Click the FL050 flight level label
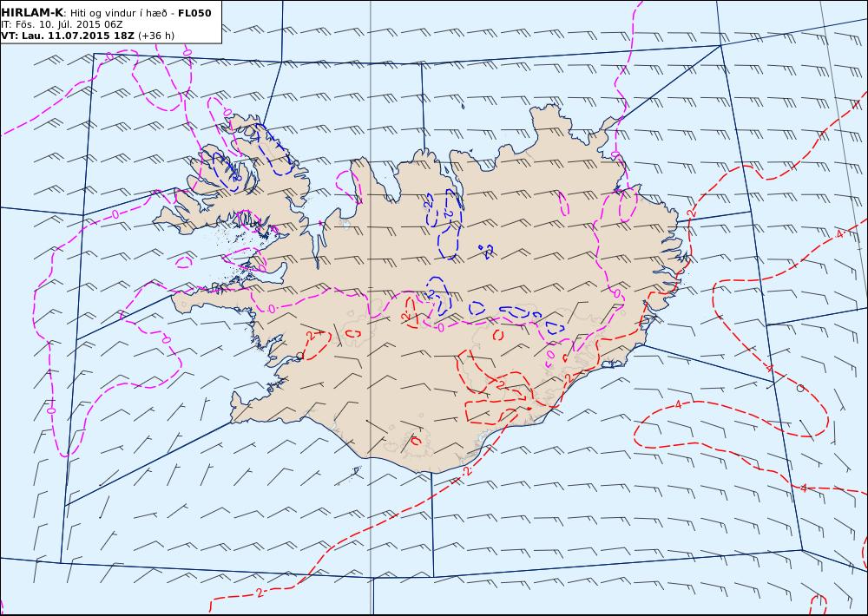868x616 pixels. [194, 13]
